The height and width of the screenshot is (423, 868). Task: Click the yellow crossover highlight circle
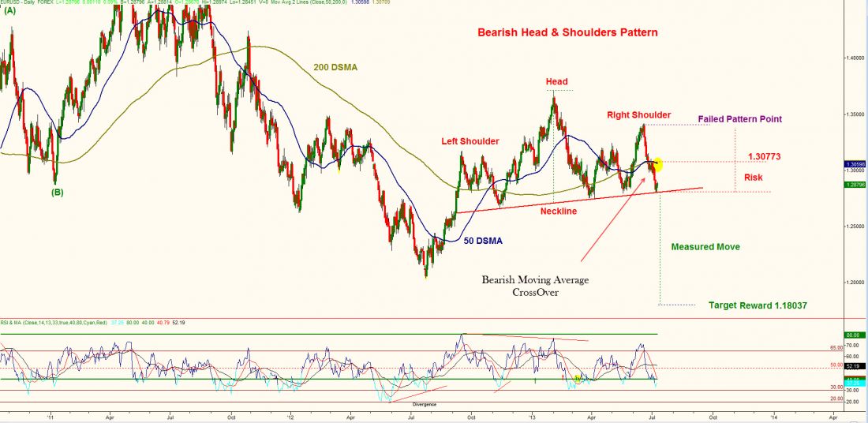pyautogui.click(x=657, y=165)
